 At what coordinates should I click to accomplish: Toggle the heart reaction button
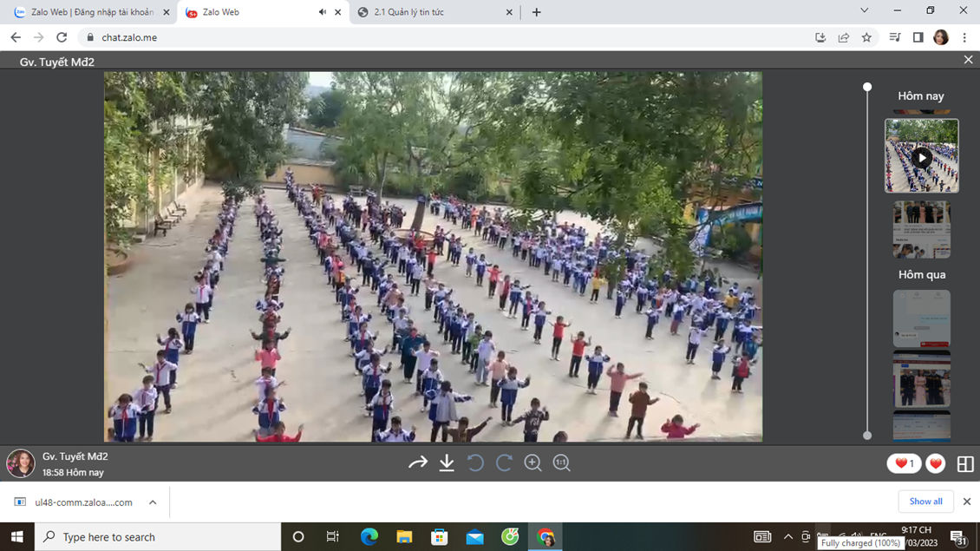click(x=936, y=464)
